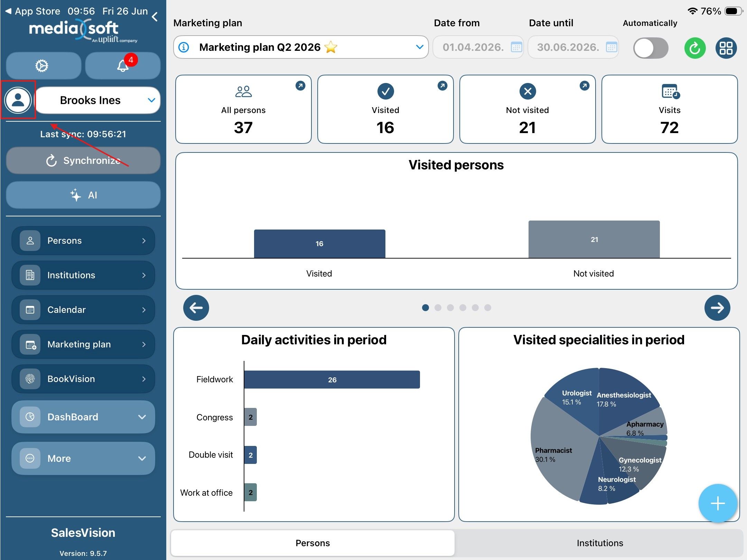Select the third chart page dot

450,308
